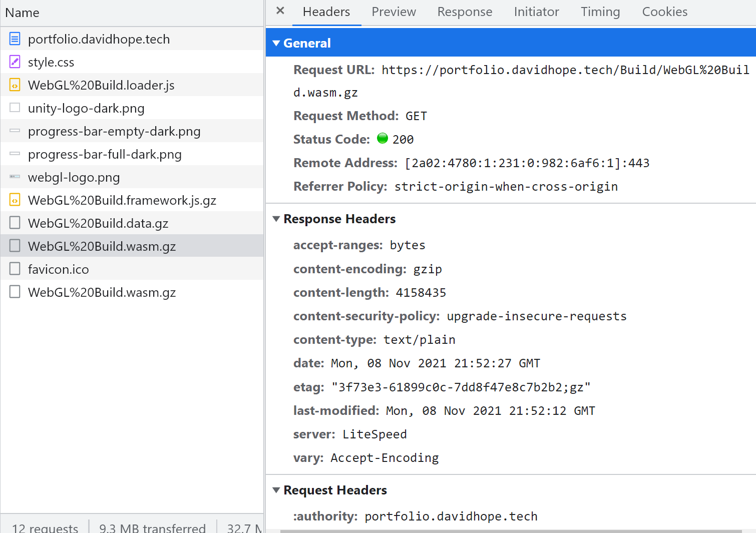Close the request details panel

[280, 11]
